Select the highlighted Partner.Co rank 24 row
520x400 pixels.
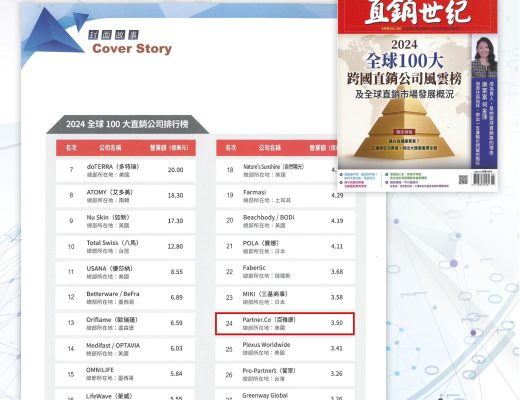point(285,323)
